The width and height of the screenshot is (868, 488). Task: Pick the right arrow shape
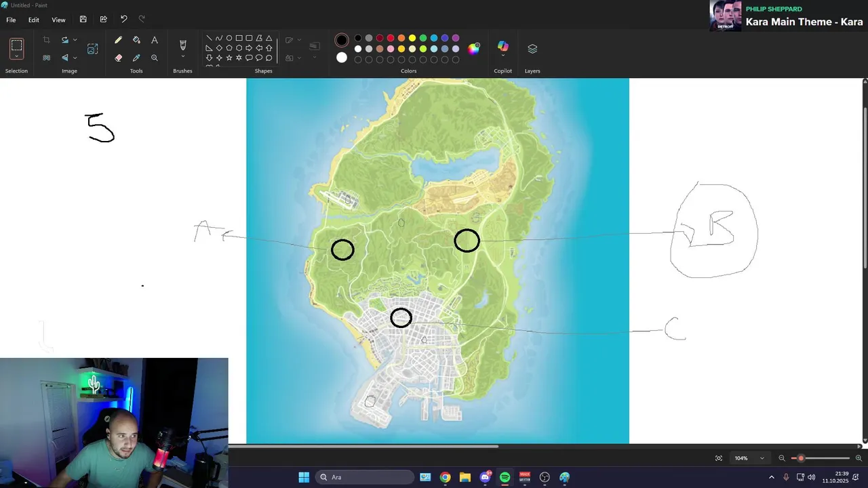coord(249,48)
